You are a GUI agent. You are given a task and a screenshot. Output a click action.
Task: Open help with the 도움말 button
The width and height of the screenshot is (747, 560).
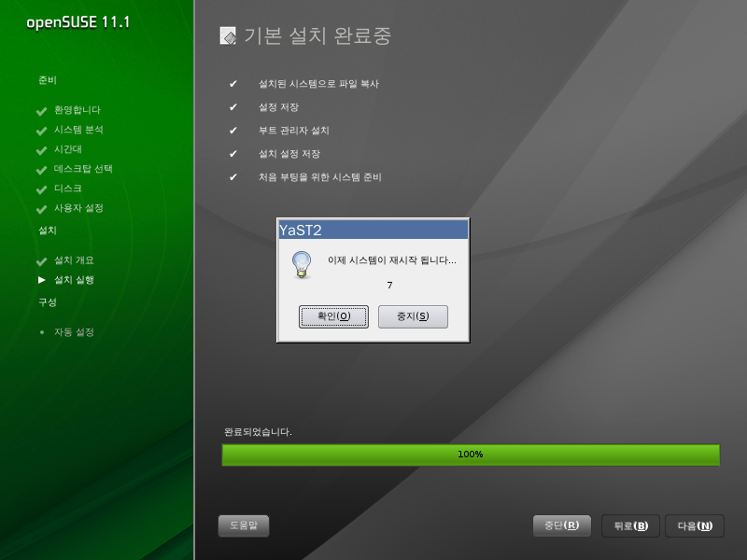pos(244,525)
